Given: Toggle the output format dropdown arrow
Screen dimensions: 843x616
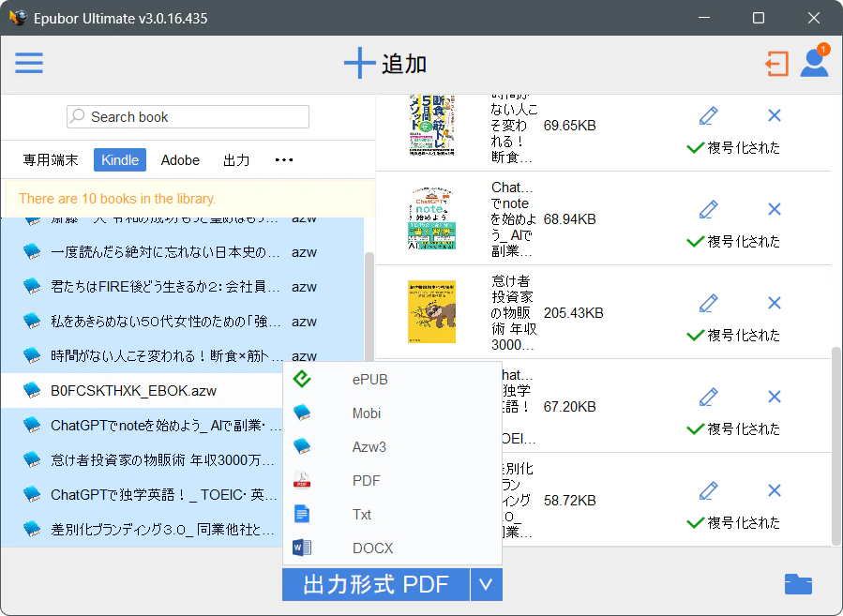Looking at the screenshot, I should (486, 584).
